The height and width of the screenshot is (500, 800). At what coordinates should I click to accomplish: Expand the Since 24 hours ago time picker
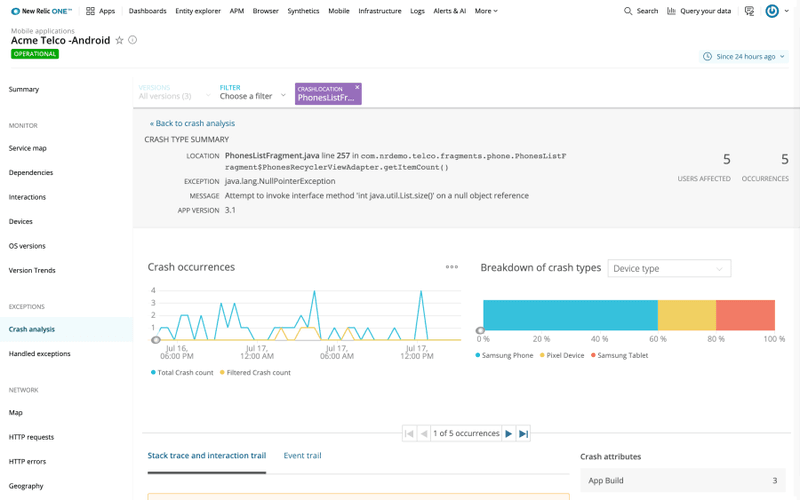[x=745, y=57]
